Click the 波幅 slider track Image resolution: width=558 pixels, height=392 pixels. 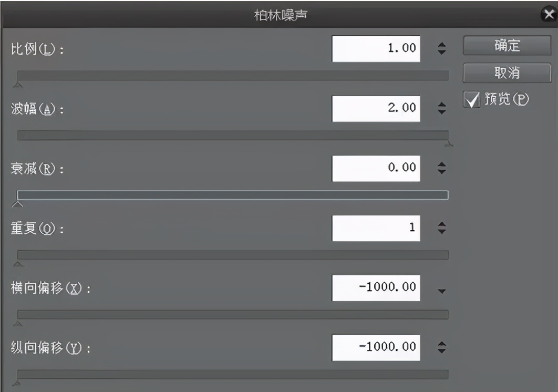click(233, 136)
